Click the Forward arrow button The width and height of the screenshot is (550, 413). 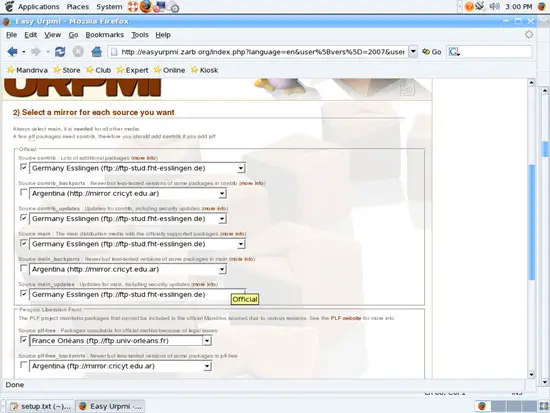coord(35,52)
